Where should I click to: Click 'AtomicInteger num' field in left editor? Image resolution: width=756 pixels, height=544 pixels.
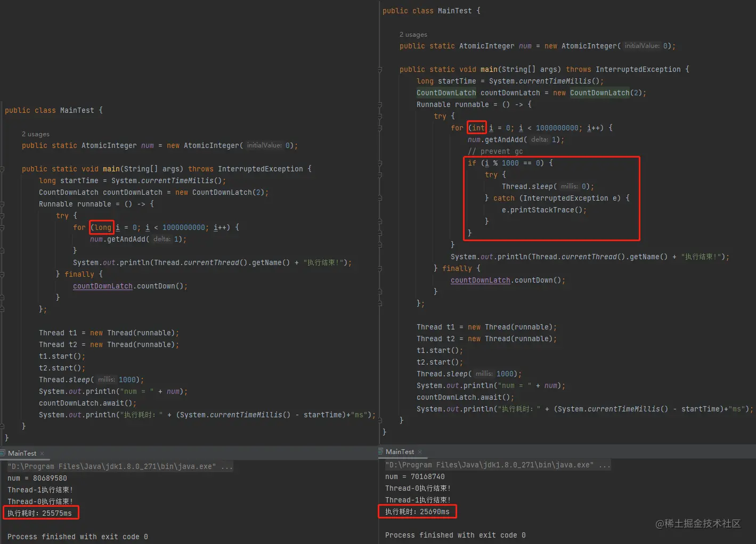[118, 145]
